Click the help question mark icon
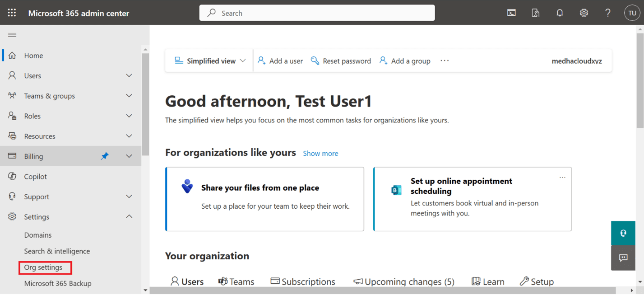Viewport: 644px width, 295px height. (x=607, y=13)
